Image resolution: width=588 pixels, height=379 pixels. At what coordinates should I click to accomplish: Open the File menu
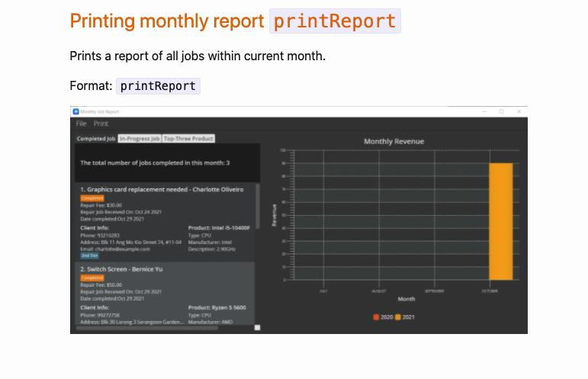(81, 124)
